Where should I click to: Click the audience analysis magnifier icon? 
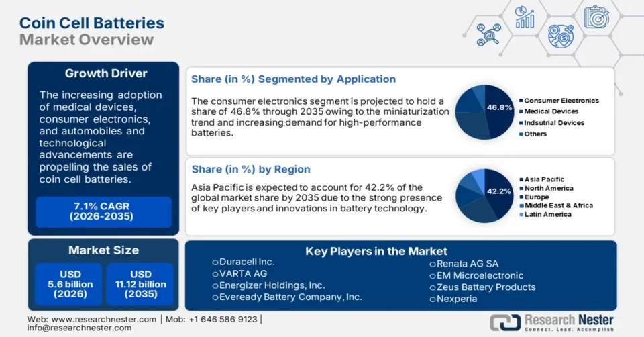pos(489,34)
